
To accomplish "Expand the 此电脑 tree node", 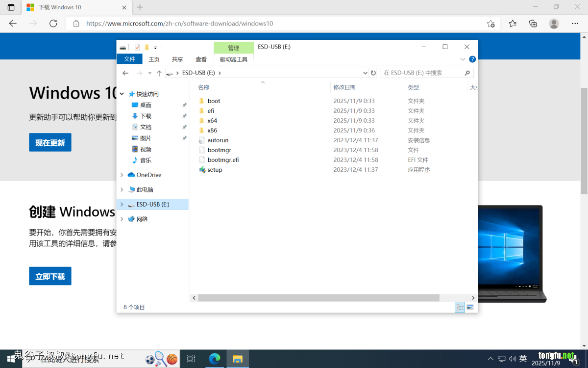I will pos(122,189).
